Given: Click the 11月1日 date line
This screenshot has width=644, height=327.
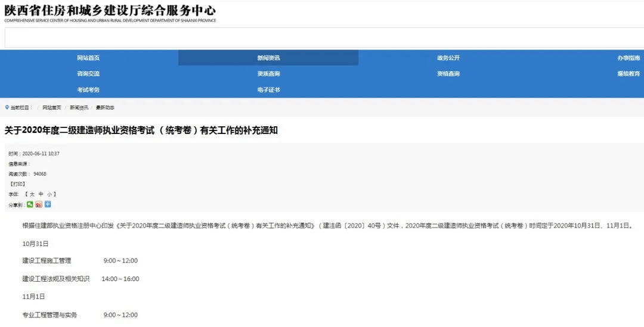Looking at the screenshot, I should pos(33,297).
